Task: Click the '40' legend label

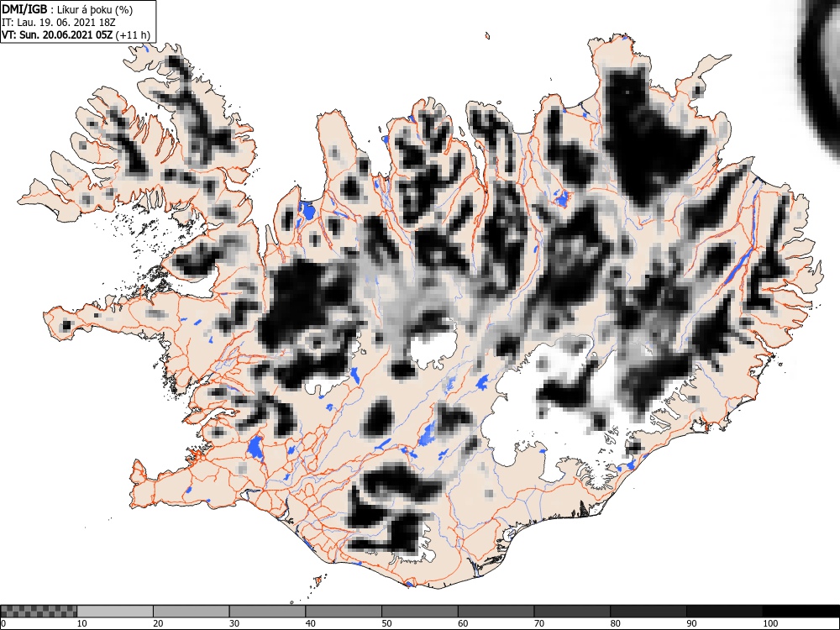Action: point(310,623)
